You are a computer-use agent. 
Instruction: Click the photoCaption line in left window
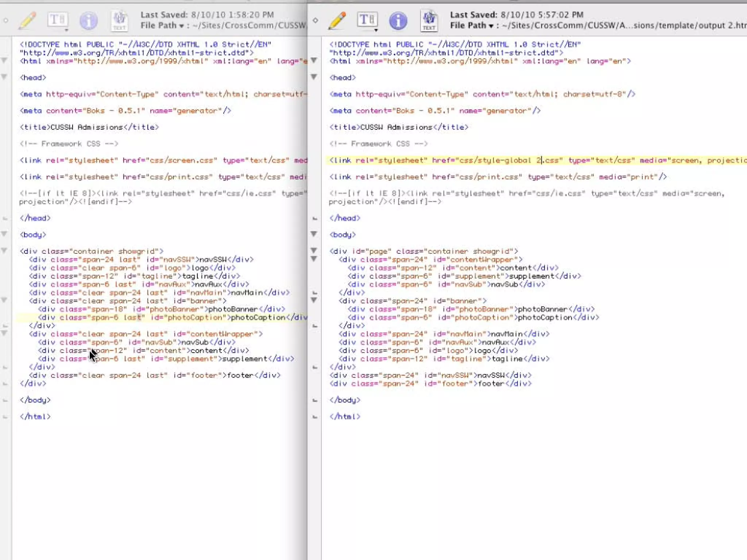click(164, 318)
